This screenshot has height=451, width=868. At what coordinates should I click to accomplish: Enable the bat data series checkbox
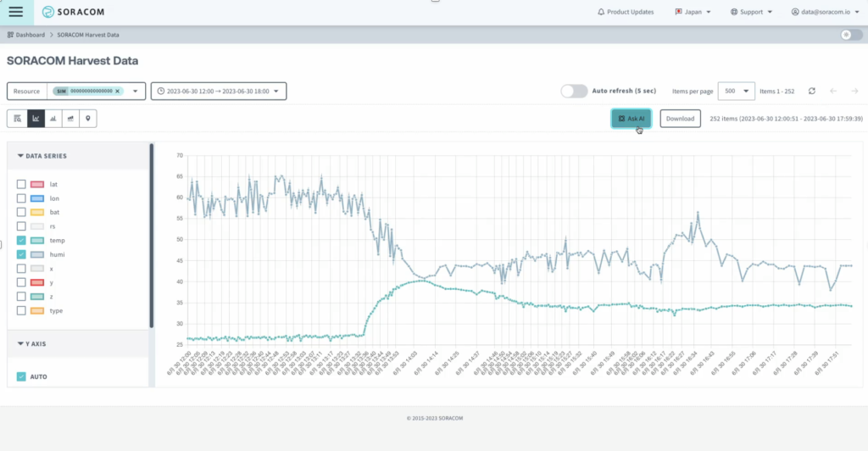[21, 212]
